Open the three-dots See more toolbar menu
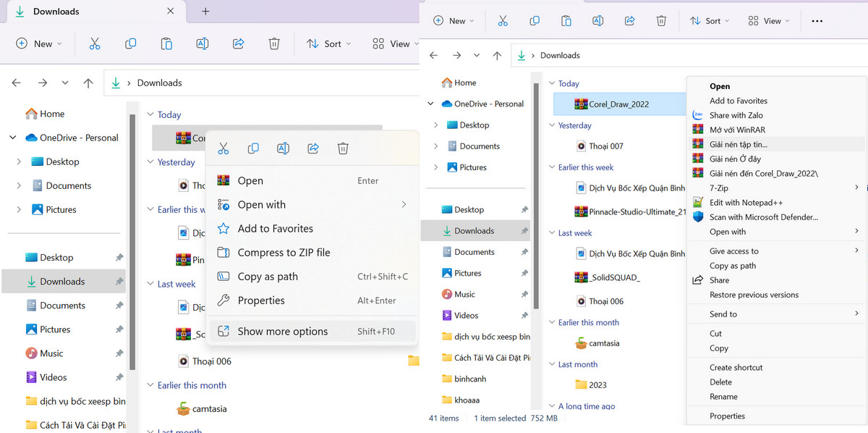Screen dimensions: 868x433 pyautogui.click(x=817, y=21)
